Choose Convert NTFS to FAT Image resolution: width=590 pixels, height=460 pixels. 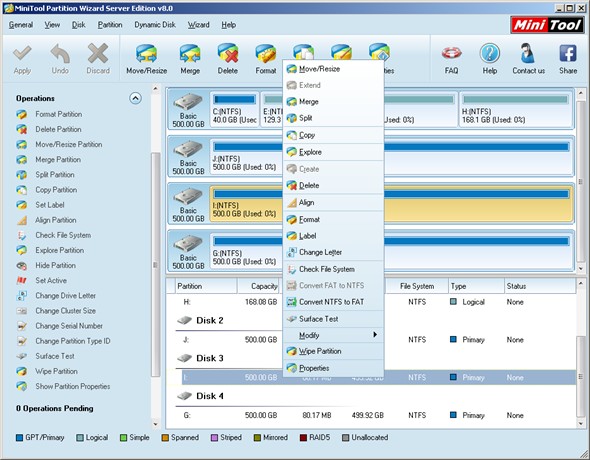point(333,302)
